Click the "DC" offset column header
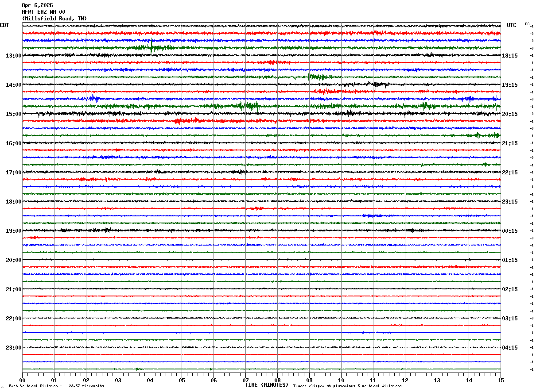The image size is (536, 392). click(x=527, y=24)
